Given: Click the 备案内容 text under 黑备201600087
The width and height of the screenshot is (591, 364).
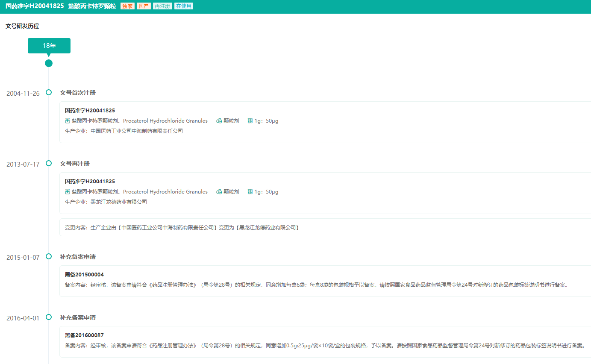Looking at the screenshot, I should coord(325,346).
